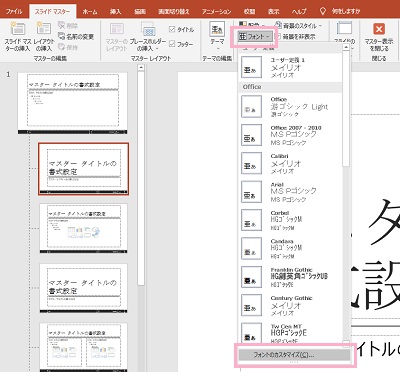Image resolution: width=400 pixels, height=372 pixels.
Task: Select the Arial MS Pゴシック font theme
Action: 290,192
